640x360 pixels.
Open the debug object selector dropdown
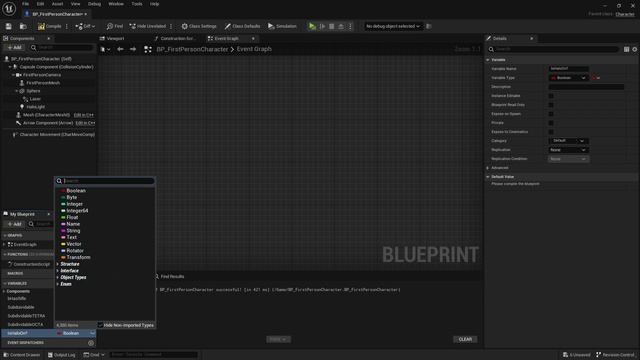coord(392,26)
